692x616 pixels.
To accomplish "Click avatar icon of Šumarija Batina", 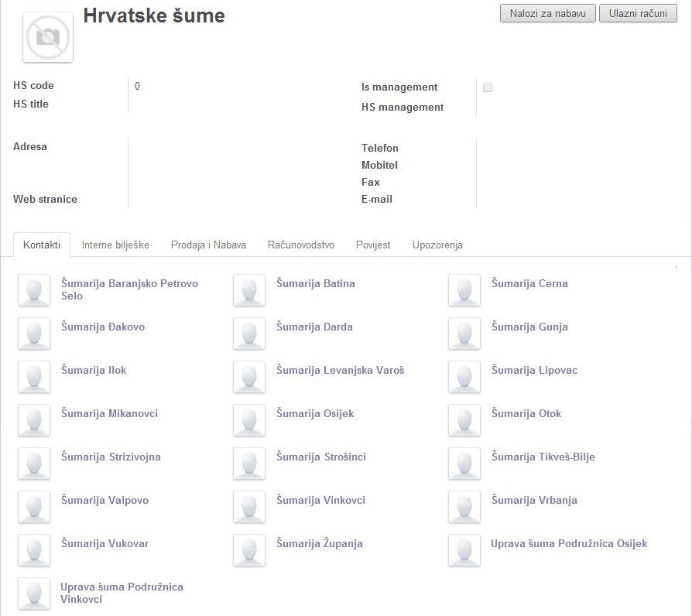I will click(x=249, y=290).
